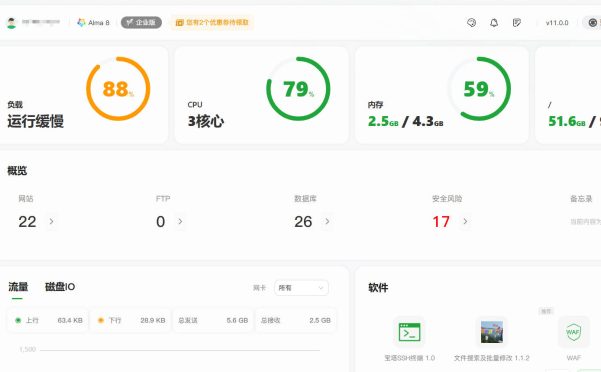
Task: Click the 28.9 KB download value
Action: (153, 320)
